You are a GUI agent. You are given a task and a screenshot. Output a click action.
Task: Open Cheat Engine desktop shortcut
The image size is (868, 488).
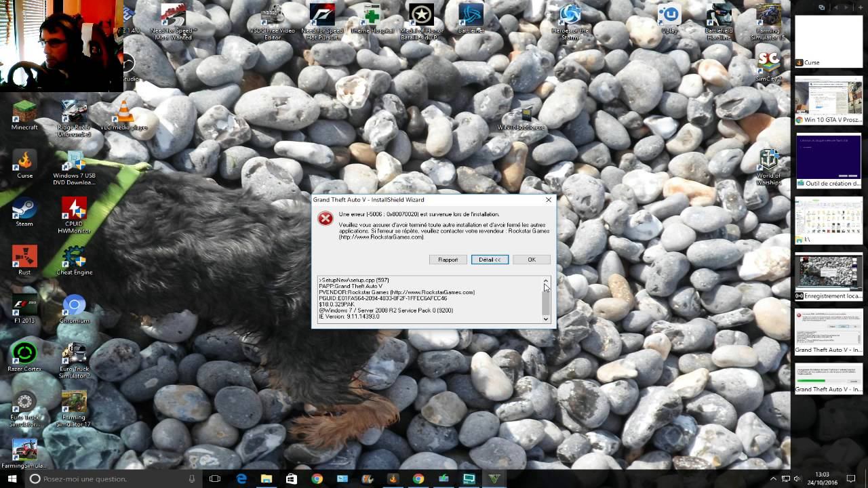74,261
